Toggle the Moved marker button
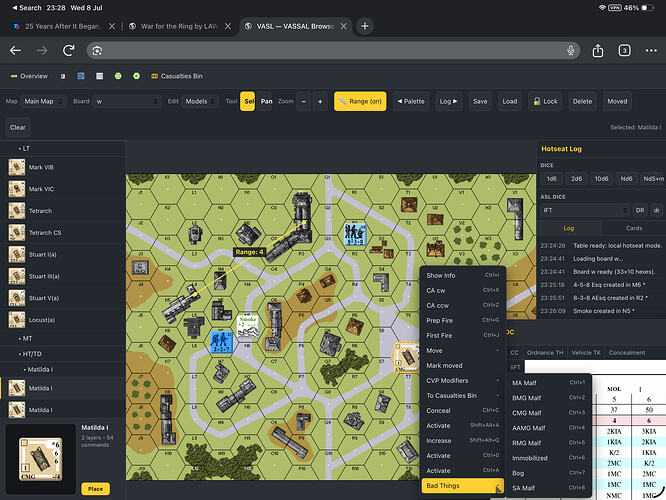666x500 pixels. pos(617,101)
